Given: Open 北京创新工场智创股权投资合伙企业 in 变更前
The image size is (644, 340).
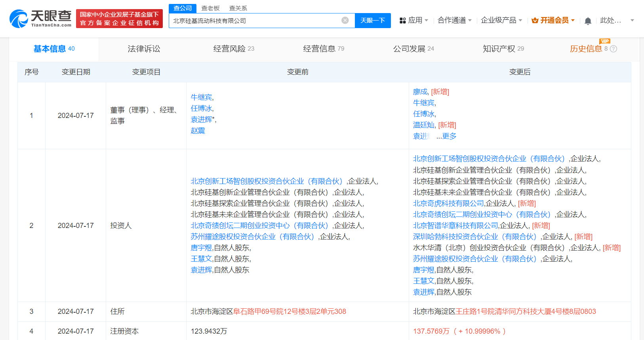Looking at the screenshot, I should pyautogui.click(x=267, y=181).
